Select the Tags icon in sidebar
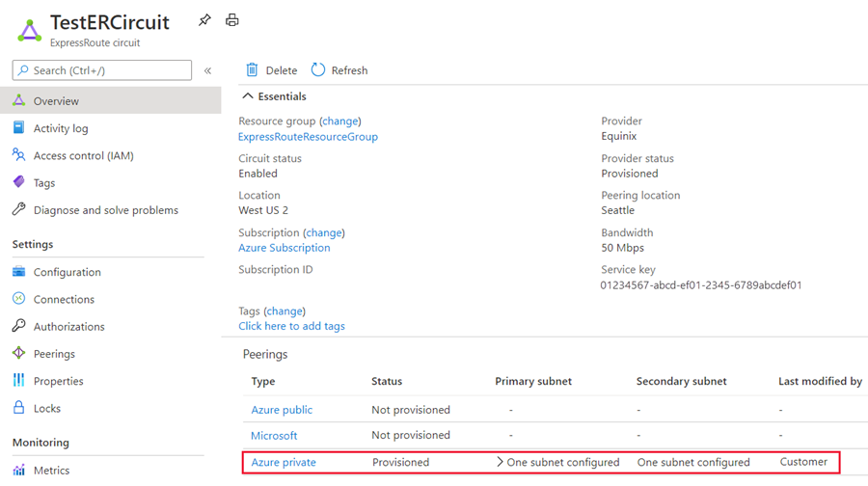Image resolution: width=868 pixels, height=486 pixels. pos(19,181)
